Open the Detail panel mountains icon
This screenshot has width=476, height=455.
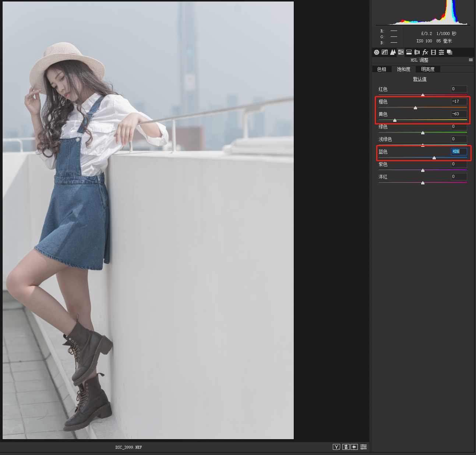393,52
